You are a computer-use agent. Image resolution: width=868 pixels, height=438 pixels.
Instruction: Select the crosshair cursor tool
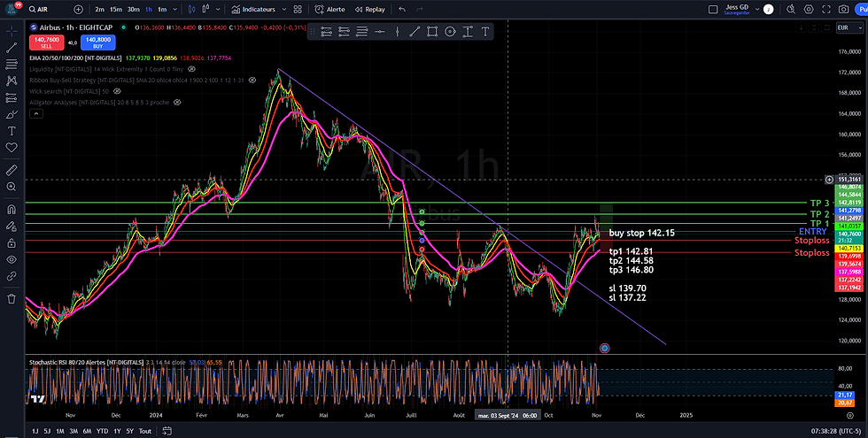[x=11, y=32]
